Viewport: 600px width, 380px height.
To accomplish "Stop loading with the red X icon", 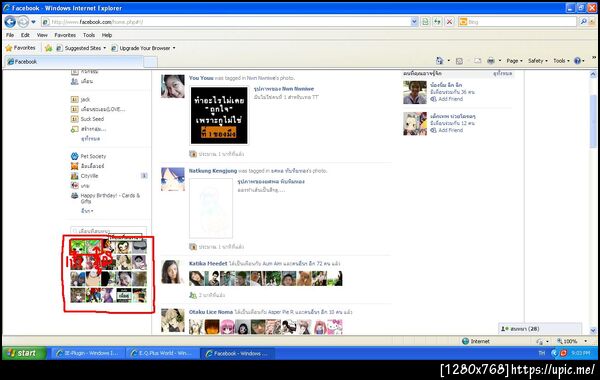I will pyautogui.click(x=449, y=22).
